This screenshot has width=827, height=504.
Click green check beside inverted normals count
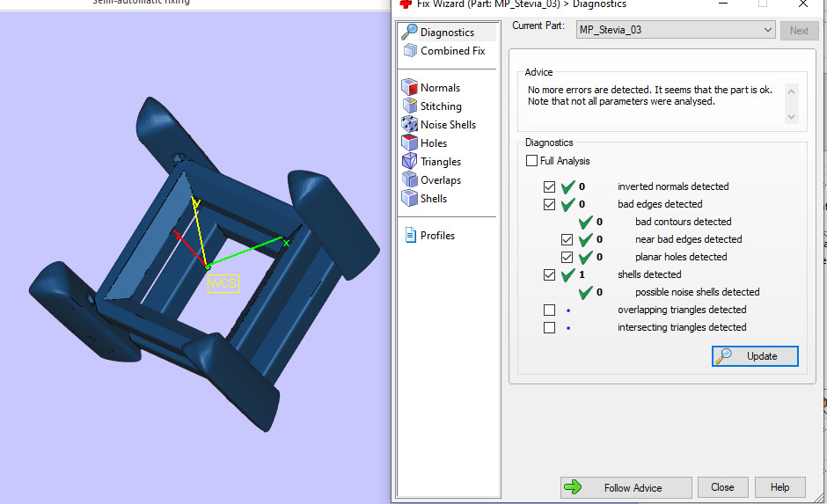[568, 186]
